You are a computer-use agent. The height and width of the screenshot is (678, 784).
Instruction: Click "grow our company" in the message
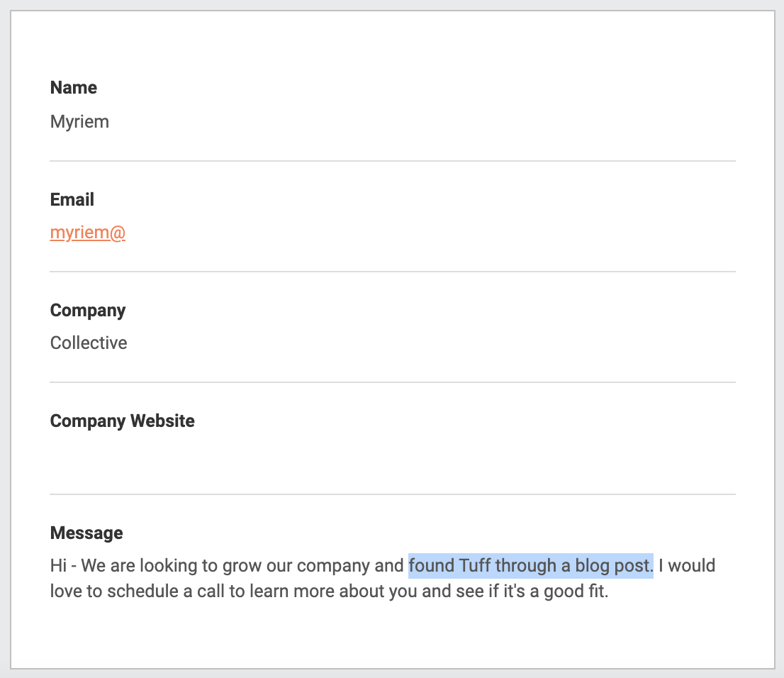point(303,566)
